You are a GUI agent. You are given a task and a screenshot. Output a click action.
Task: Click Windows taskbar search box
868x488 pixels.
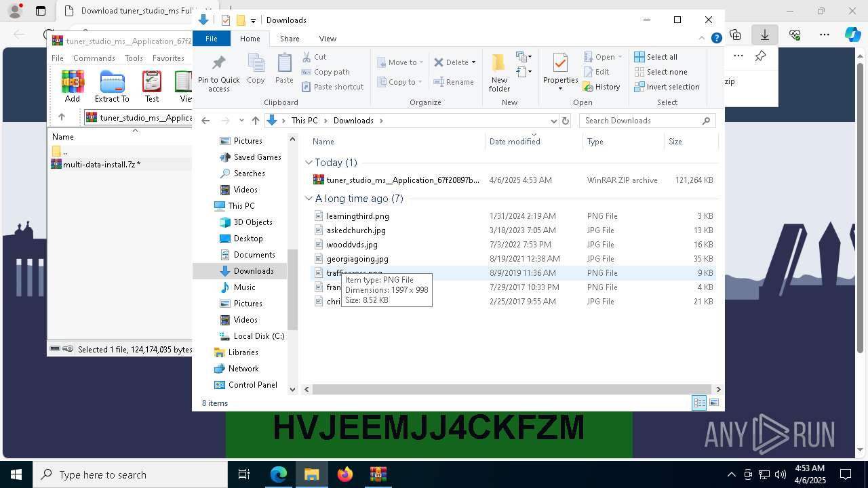[x=130, y=474]
